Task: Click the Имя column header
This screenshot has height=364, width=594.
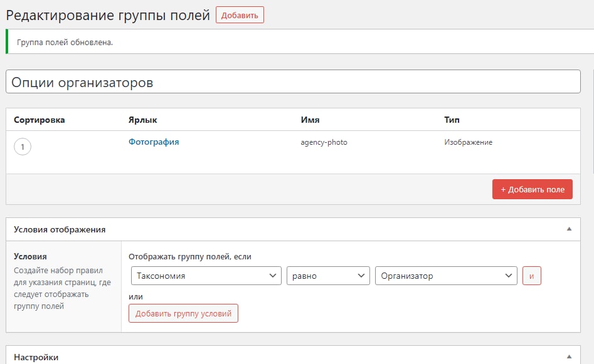Action: pyautogui.click(x=310, y=120)
